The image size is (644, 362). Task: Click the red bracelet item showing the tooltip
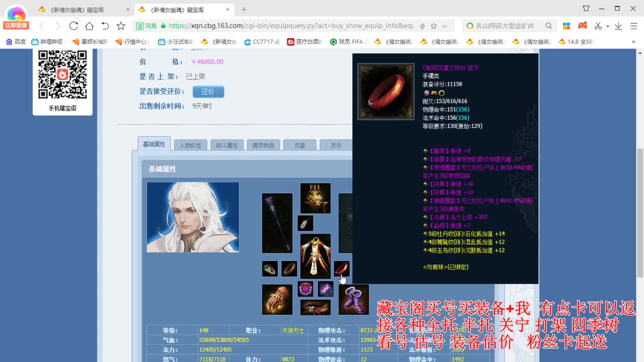coord(341,269)
